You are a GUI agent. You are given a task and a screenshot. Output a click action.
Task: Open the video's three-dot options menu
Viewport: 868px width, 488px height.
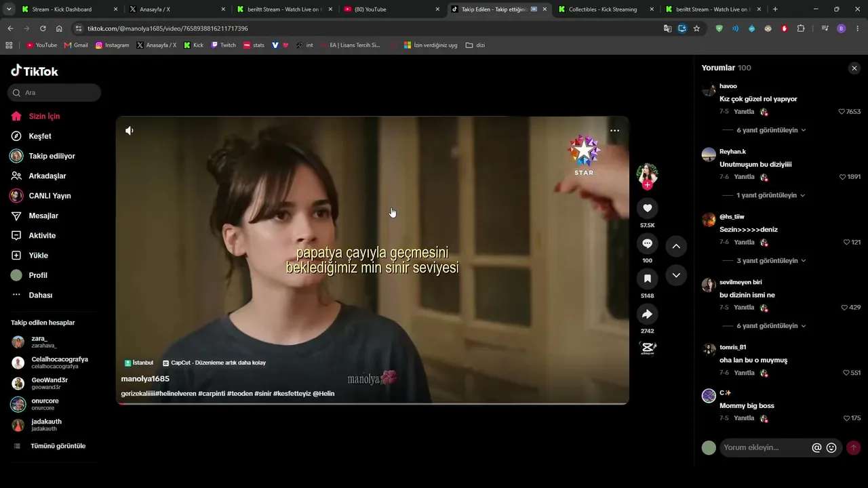point(614,131)
